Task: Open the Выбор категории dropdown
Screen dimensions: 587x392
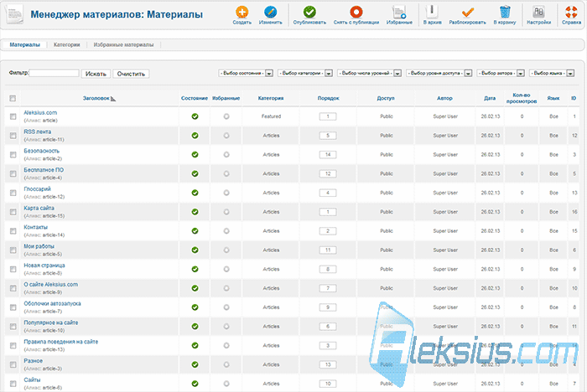Action: [305, 73]
